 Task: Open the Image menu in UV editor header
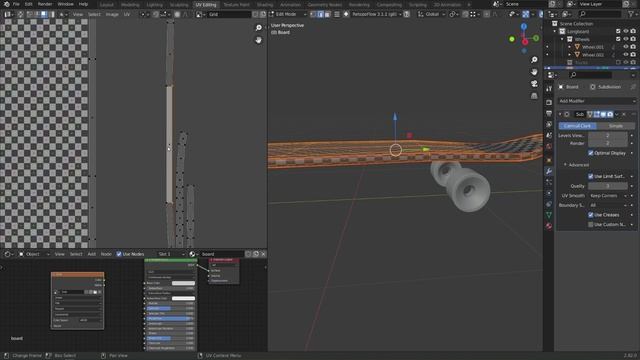(x=112, y=14)
